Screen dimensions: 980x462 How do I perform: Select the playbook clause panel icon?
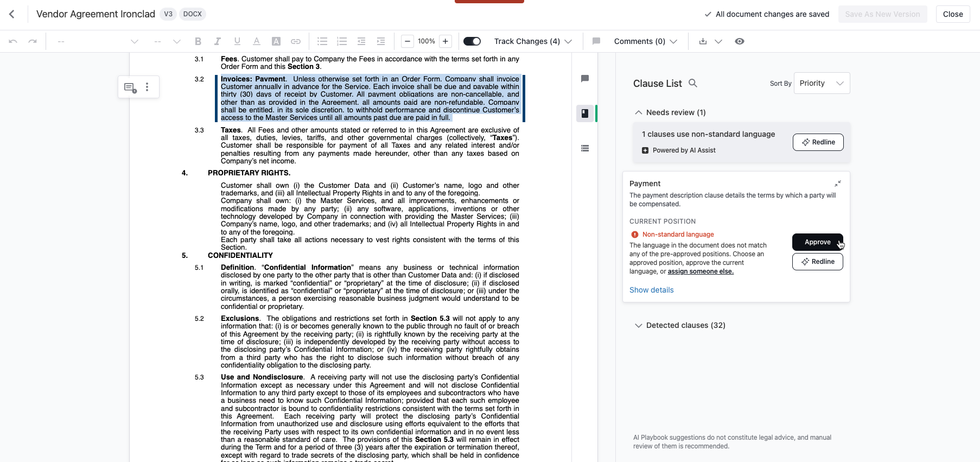[585, 113]
